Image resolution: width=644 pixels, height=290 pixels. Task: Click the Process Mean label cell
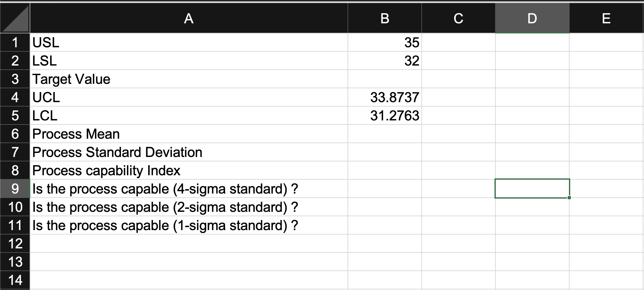click(x=189, y=134)
